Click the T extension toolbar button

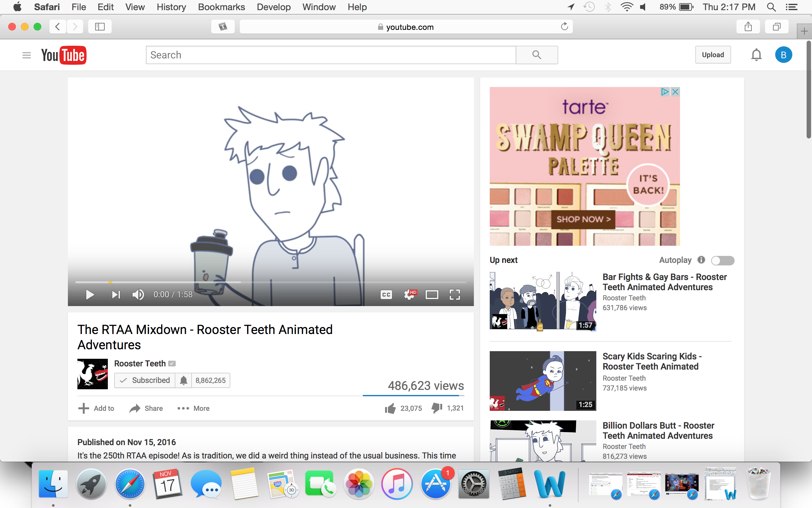(223, 27)
